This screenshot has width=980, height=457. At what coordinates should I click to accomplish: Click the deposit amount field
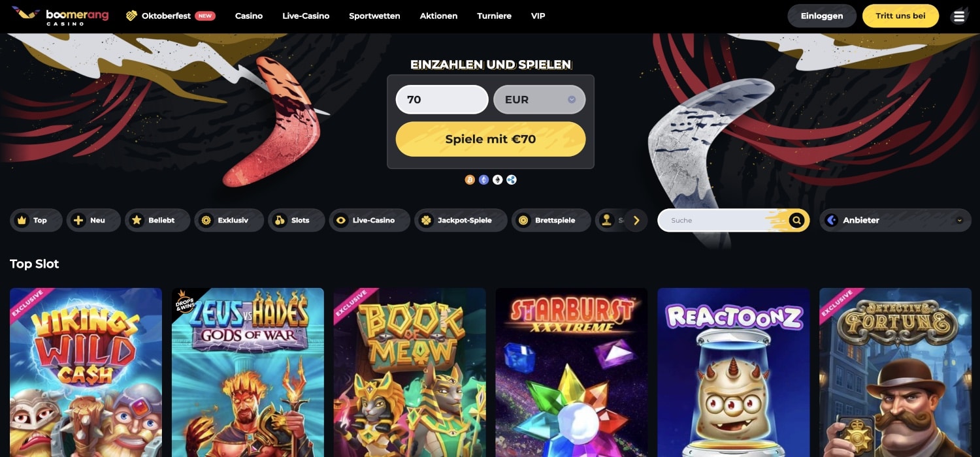point(442,100)
